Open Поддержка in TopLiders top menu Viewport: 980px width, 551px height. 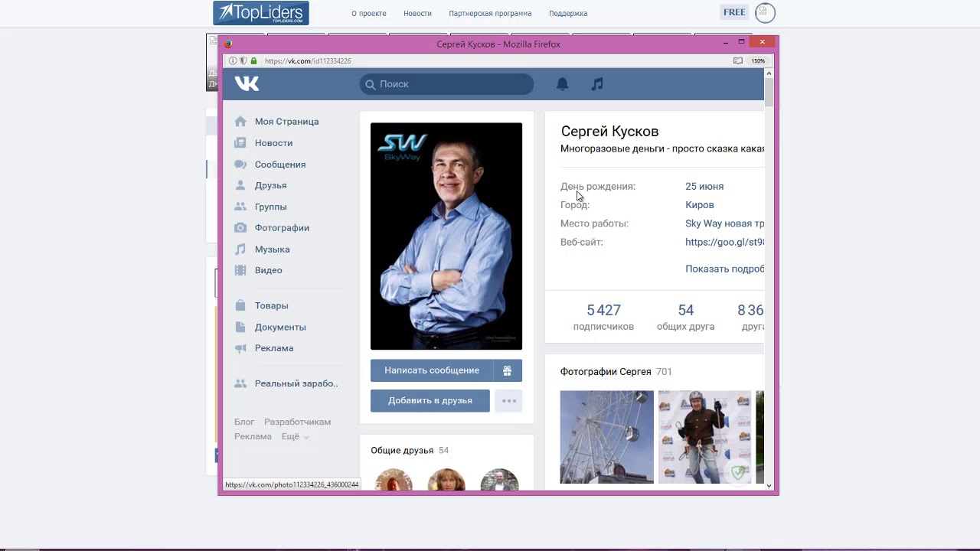[568, 13]
